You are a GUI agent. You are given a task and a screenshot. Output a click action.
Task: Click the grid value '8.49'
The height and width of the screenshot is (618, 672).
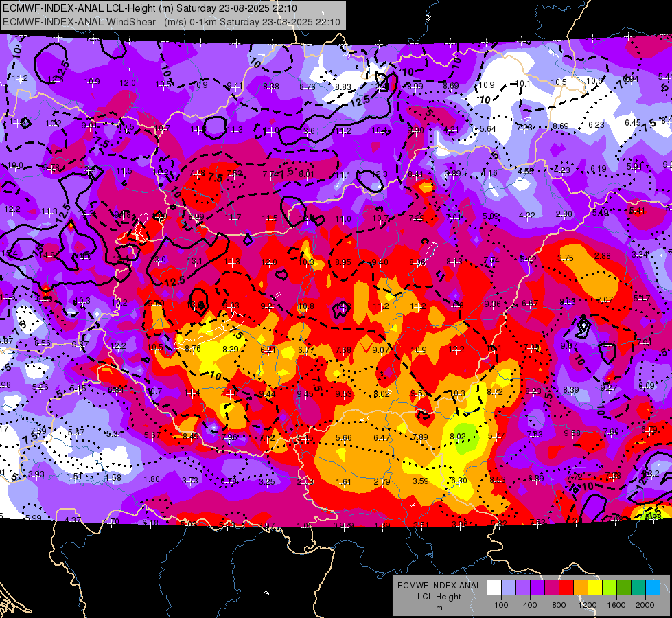[191, 436]
